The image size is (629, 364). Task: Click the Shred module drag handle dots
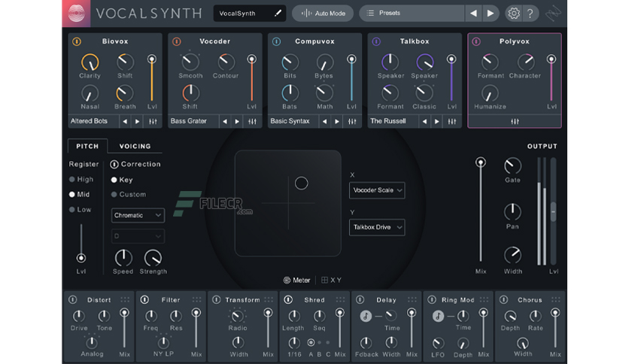(x=340, y=299)
